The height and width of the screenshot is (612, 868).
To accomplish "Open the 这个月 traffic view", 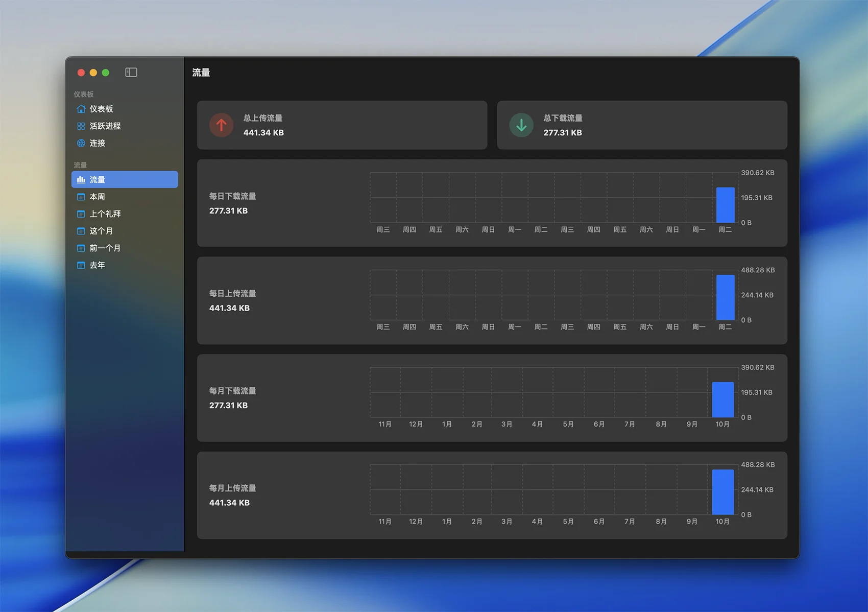I will pos(101,231).
